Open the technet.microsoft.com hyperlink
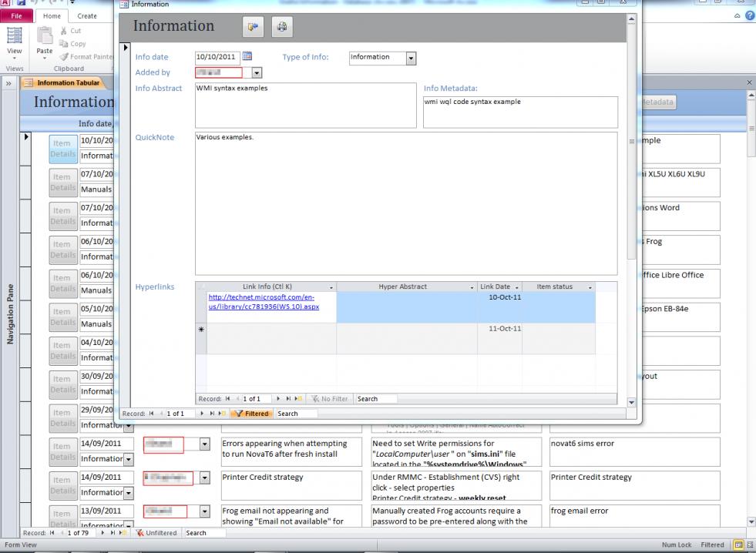 (x=264, y=302)
